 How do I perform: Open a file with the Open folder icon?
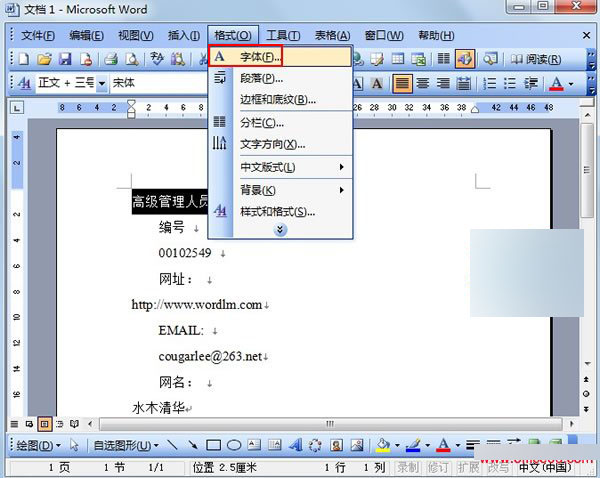click(x=44, y=59)
